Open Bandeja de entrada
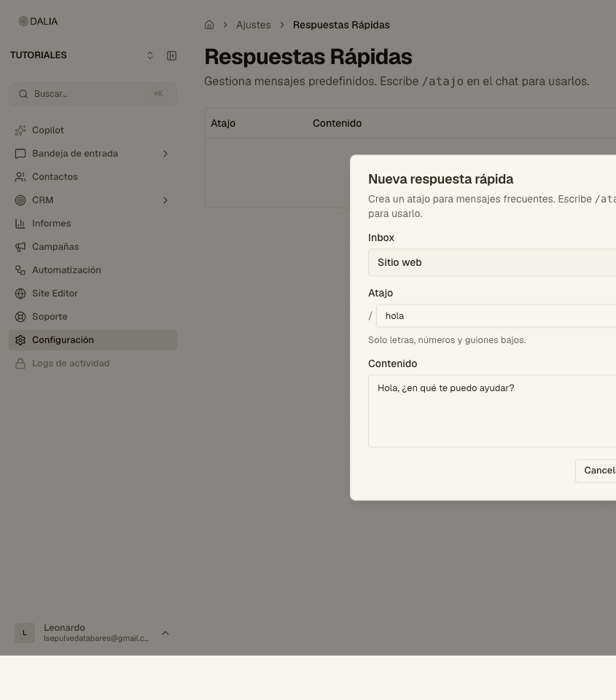 93,154
